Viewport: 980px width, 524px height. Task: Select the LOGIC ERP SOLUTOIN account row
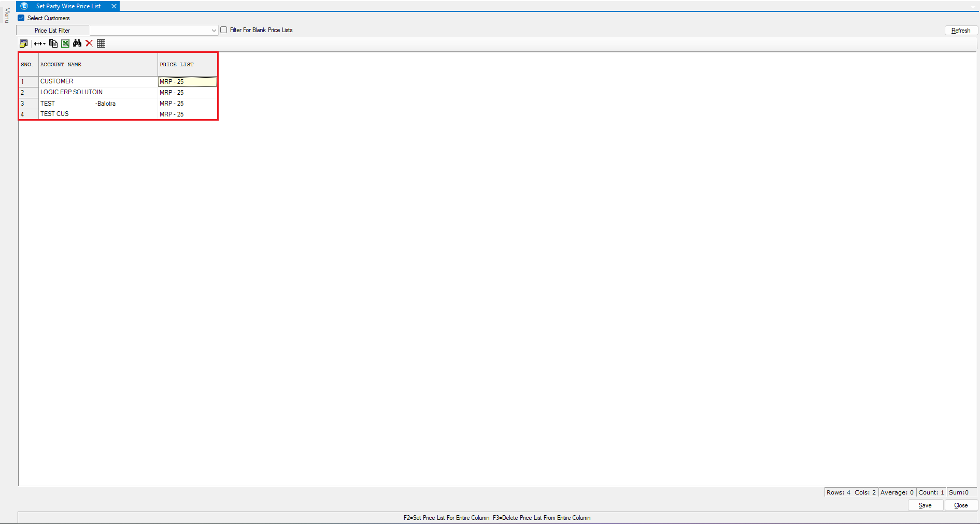click(72, 92)
